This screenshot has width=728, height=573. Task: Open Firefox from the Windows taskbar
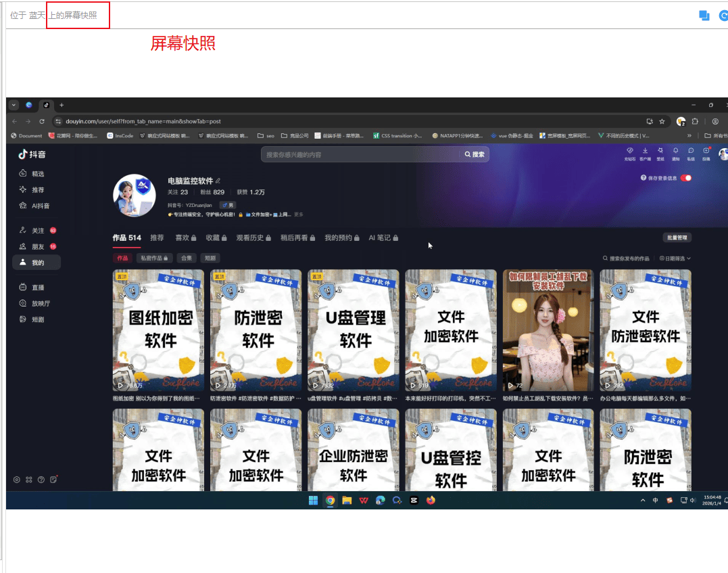(431, 501)
